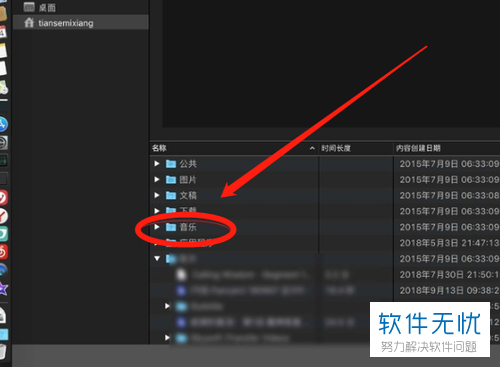Open Maps from the Dock
The width and height of the screenshot is (500, 367).
pos(3,87)
